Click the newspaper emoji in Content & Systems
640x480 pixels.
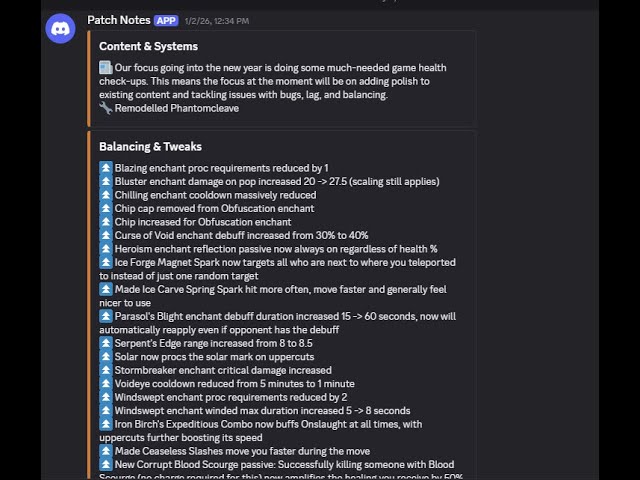(x=106, y=68)
